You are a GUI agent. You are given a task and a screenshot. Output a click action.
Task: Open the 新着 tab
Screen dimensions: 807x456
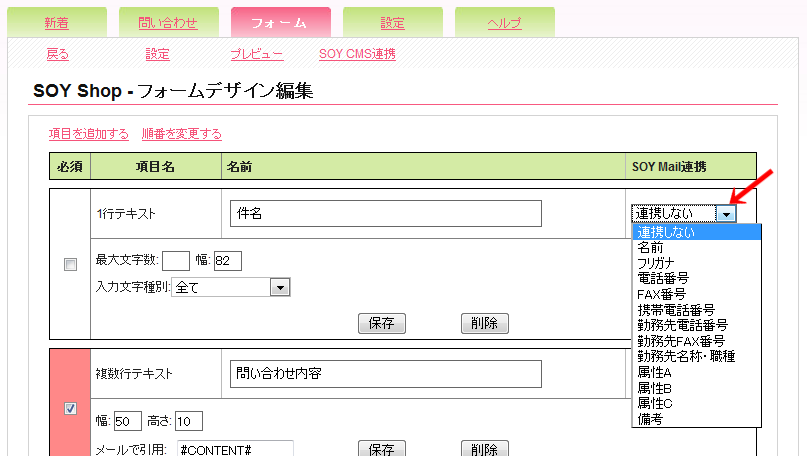[x=57, y=23]
